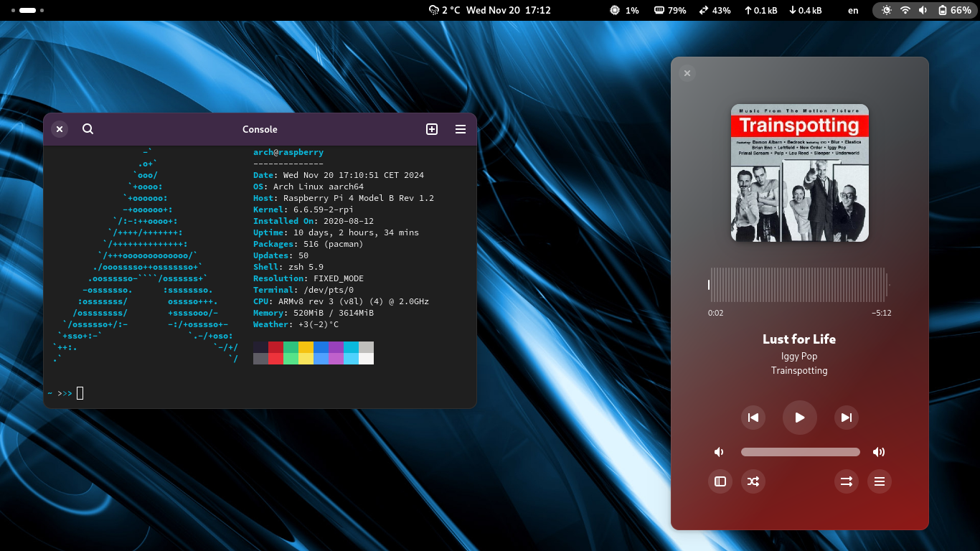Skip to the previous track
The height and width of the screenshot is (551, 980).
753,418
